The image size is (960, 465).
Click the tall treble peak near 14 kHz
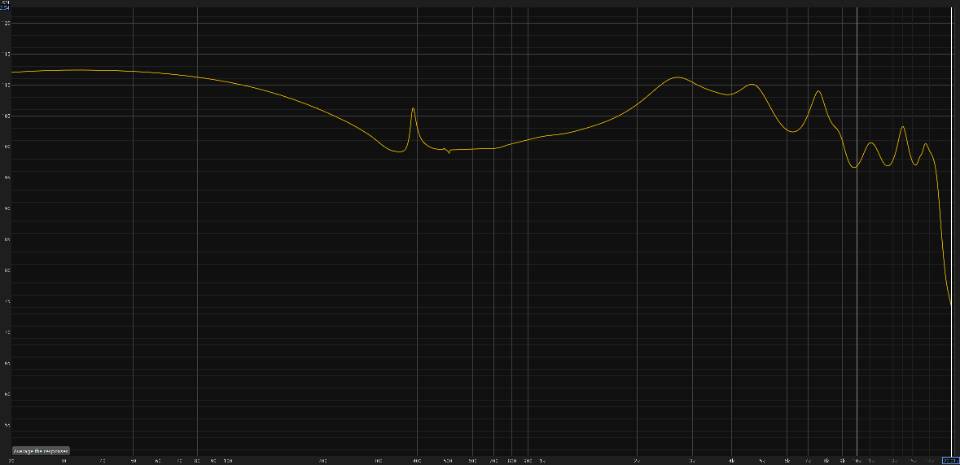[903, 127]
